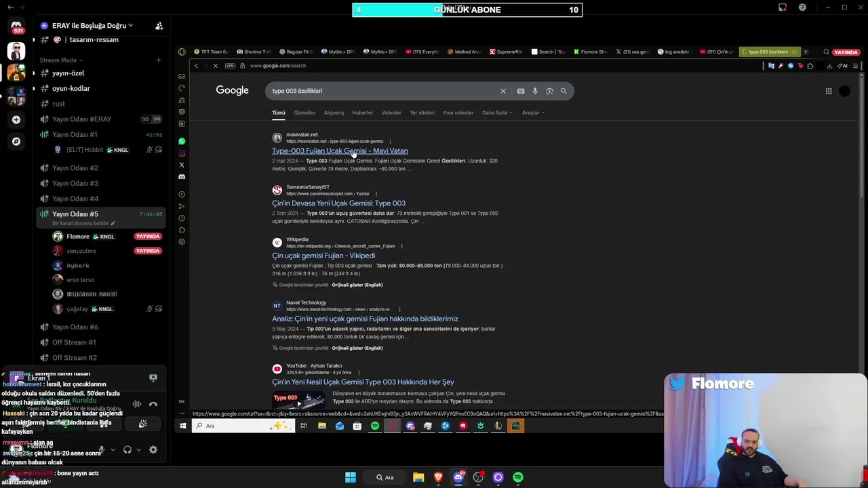
Task: Start Google voice search
Action: click(535, 91)
